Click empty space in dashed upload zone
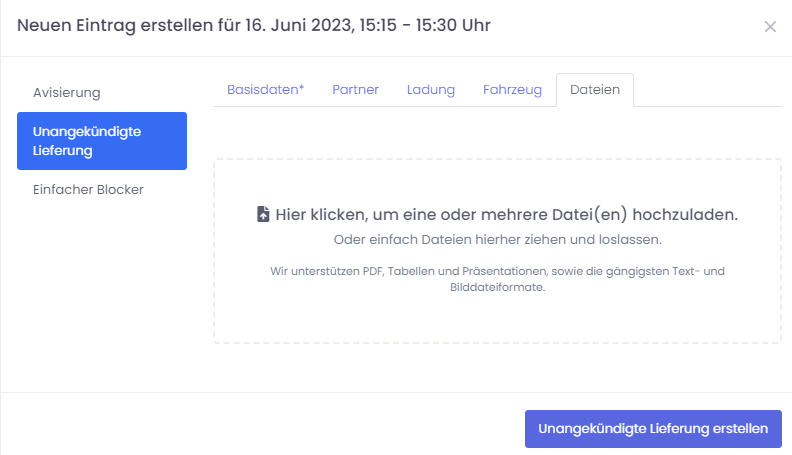This screenshot has width=792, height=455. point(497,320)
